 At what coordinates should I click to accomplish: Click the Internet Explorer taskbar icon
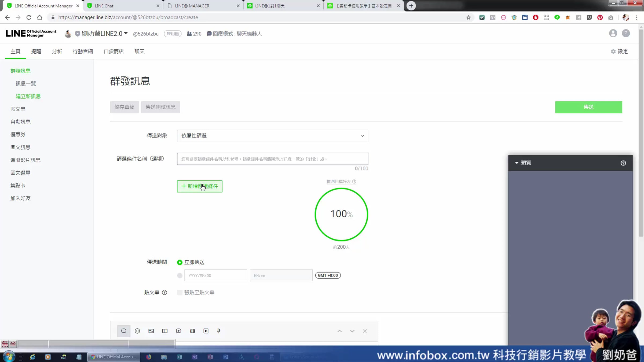tap(32, 357)
